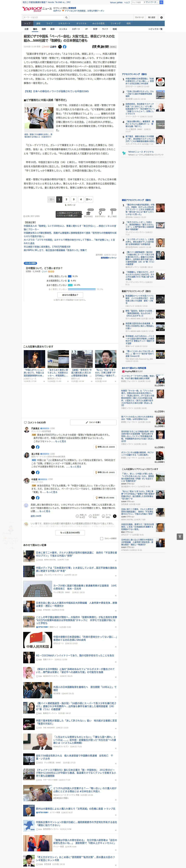Share 浦上早苗 comment on X
Image resolution: width=186 pixels, height=868 pixels.
[33, 472]
